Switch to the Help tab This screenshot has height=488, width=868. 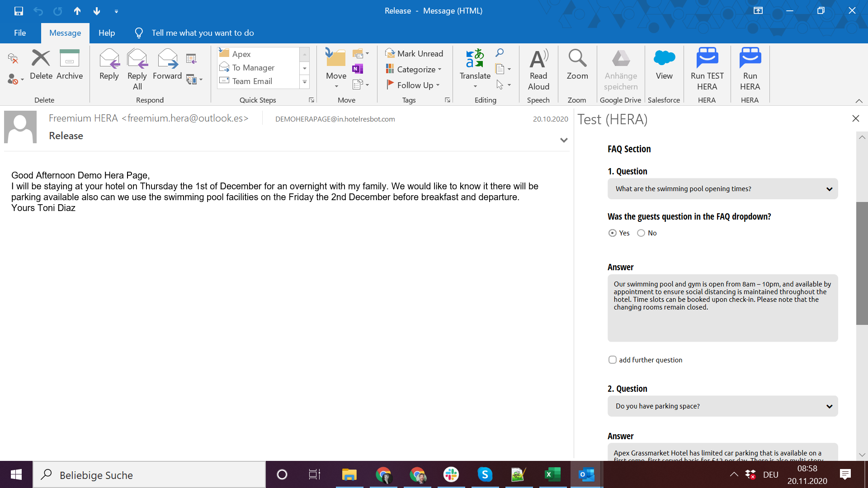click(x=107, y=33)
